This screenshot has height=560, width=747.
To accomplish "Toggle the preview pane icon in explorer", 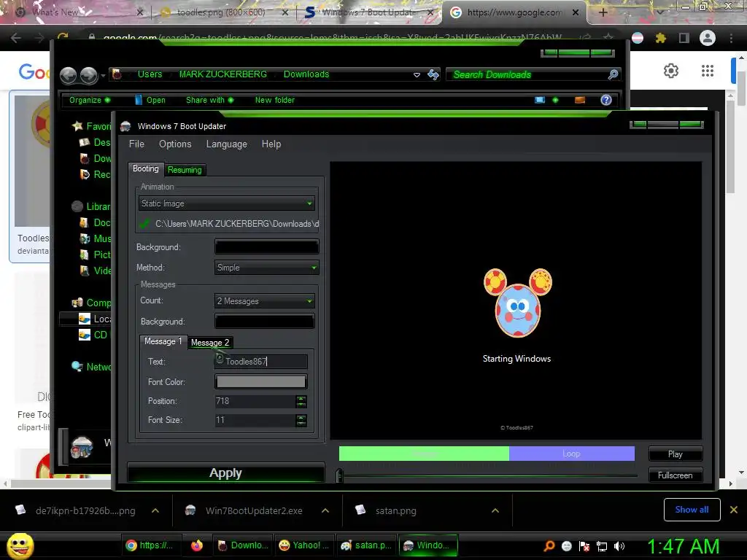I will coord(580,100).
